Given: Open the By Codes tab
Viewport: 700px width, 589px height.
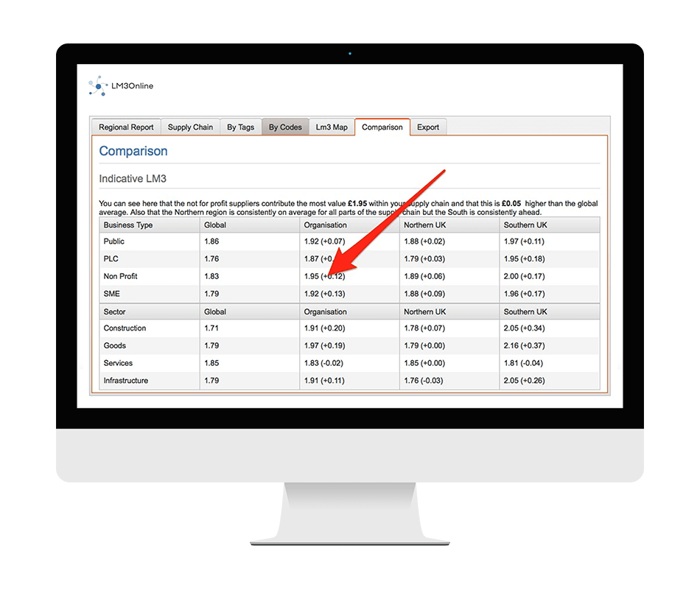Looking at the screenshot, I should (285, 127).
